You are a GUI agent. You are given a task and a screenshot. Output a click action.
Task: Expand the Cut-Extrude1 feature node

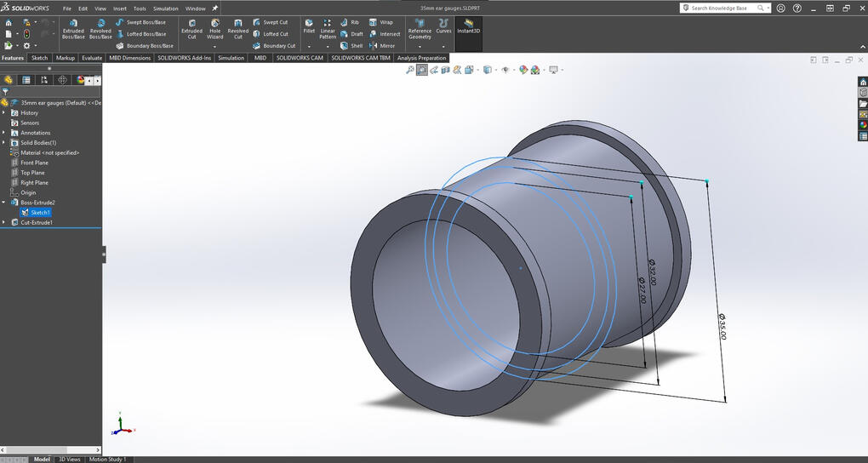(x=4, y=222)
